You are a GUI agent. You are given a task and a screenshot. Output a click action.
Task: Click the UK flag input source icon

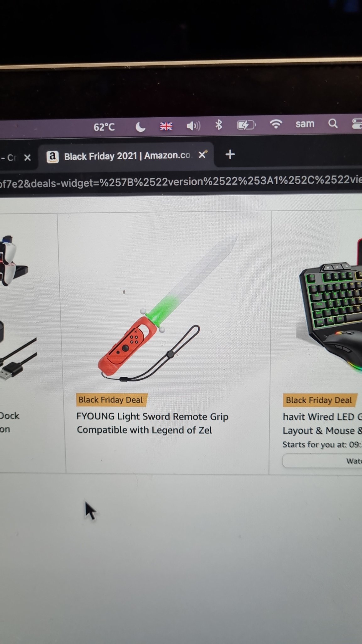point(166,126)
